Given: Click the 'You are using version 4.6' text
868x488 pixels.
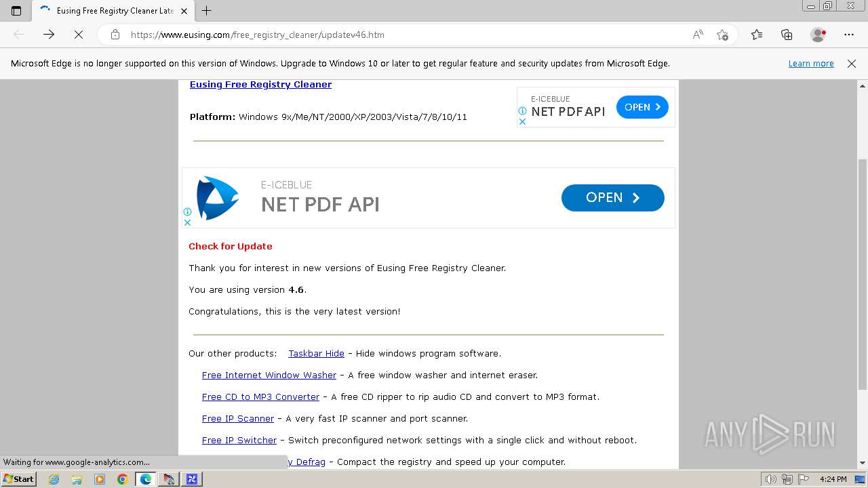Looking at the screenshot, I should 248,289.
